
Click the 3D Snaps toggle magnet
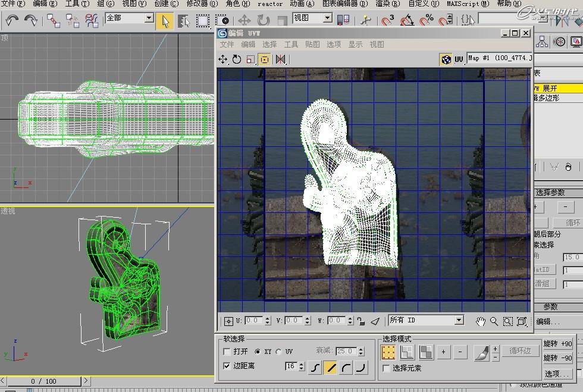[387, 20]
